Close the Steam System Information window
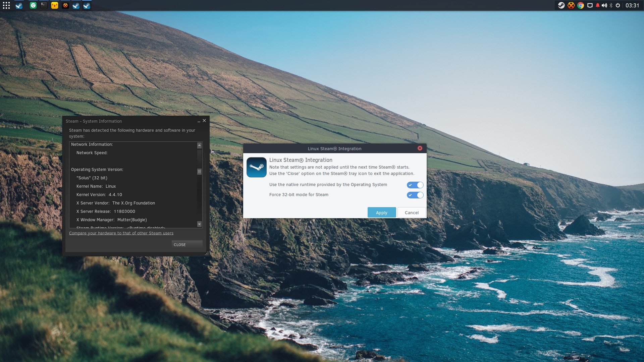Screen dimensions: 644x362 [x=204, y=121]
